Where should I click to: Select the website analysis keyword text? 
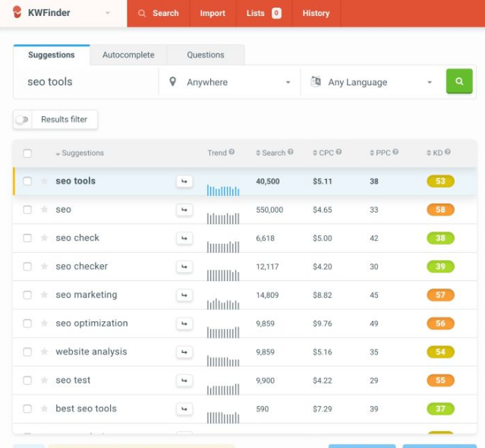point(91,352)
